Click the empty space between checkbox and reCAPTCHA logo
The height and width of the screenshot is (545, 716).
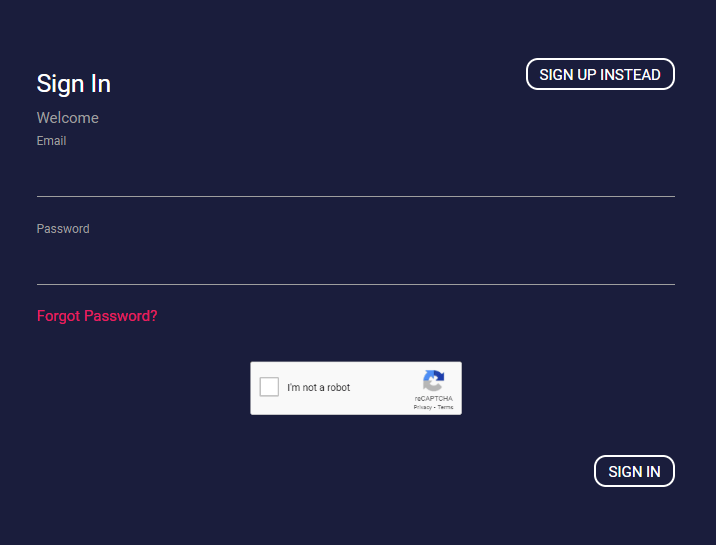pyautogui.click(x=386, y=387)
